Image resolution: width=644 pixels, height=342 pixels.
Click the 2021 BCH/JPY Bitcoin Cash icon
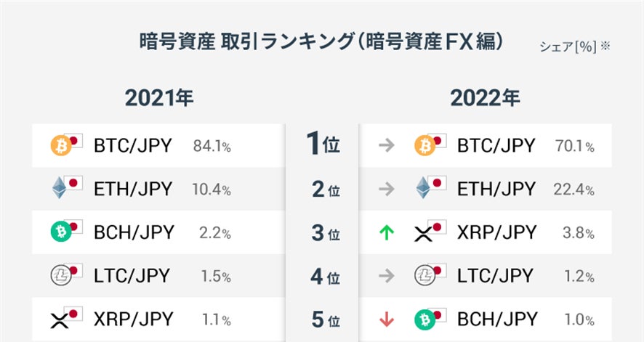point(61,232)
